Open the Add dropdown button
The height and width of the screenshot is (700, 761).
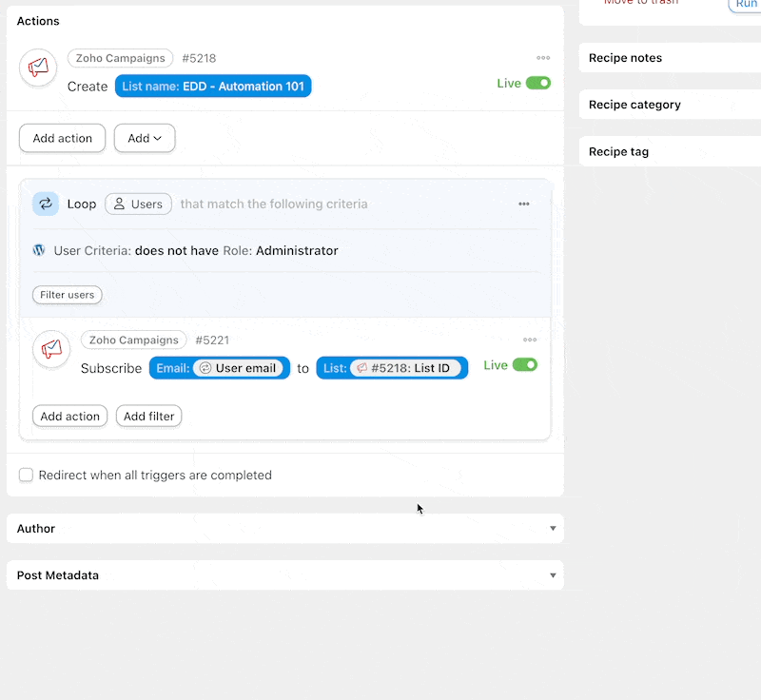[x=145, y=138]
